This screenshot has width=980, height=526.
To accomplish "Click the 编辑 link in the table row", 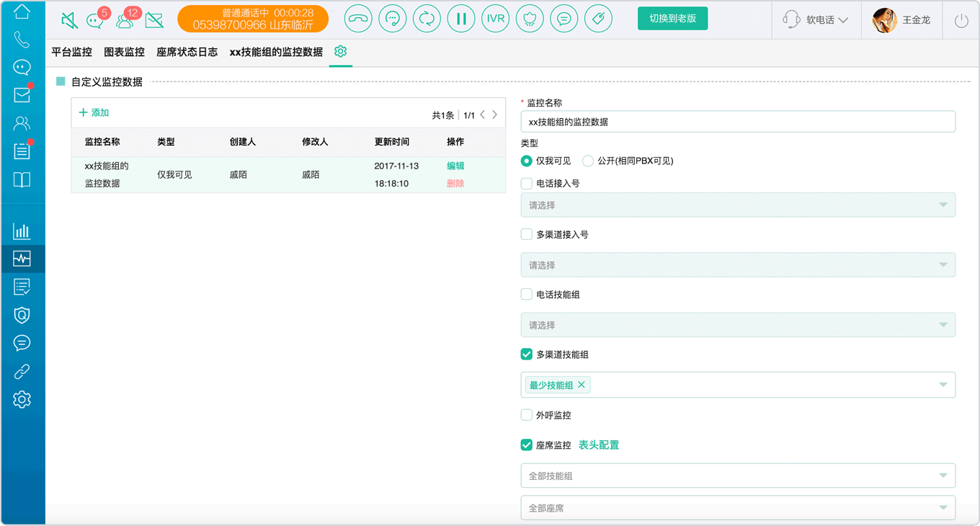I will click(455, 166).
